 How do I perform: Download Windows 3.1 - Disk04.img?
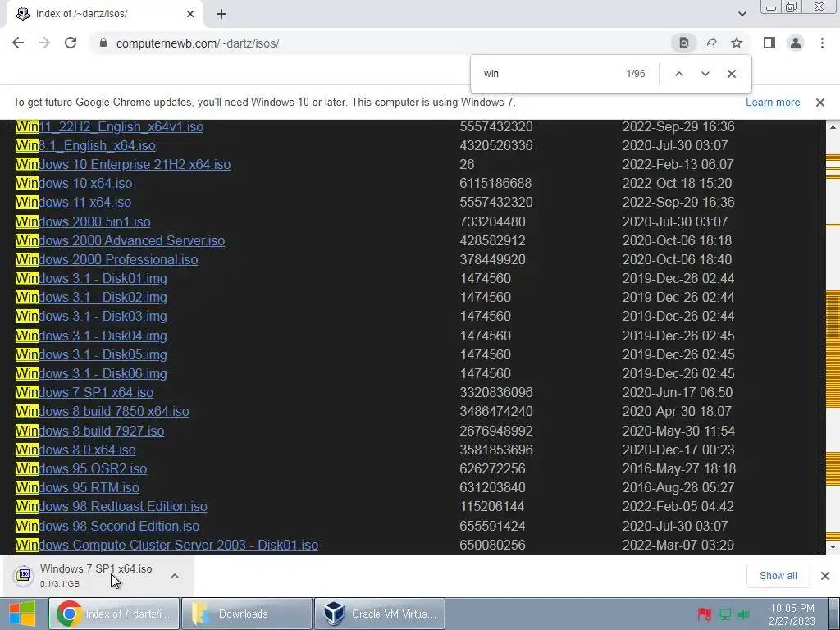(91, 336)
